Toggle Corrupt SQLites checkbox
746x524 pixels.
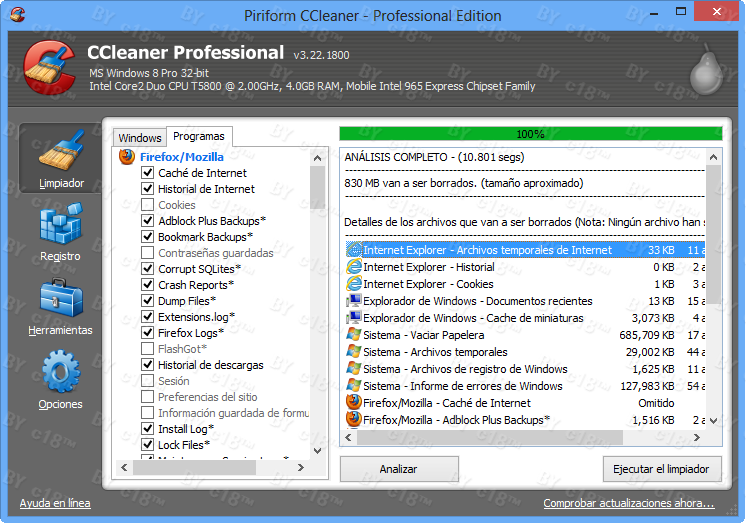click(148, 268)
